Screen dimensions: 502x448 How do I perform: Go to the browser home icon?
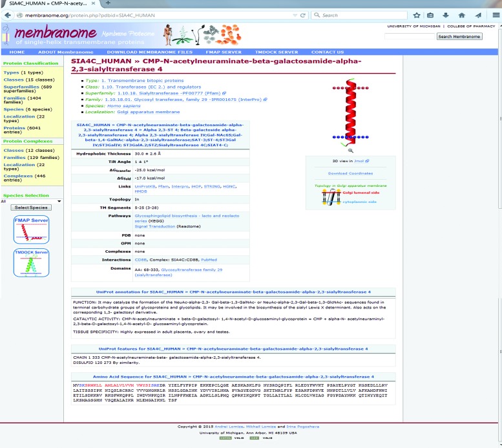coord(462,15)
